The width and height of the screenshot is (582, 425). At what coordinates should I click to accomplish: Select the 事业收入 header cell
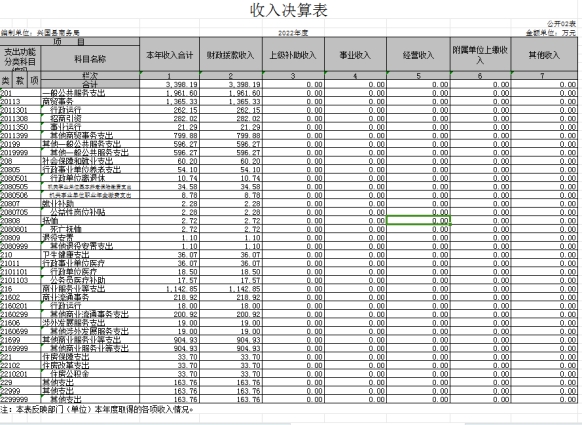(x=355, y=55)
